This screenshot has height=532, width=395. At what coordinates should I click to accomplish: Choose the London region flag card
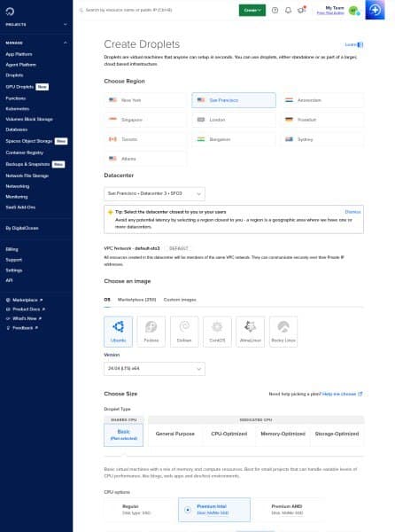point(234,120)
